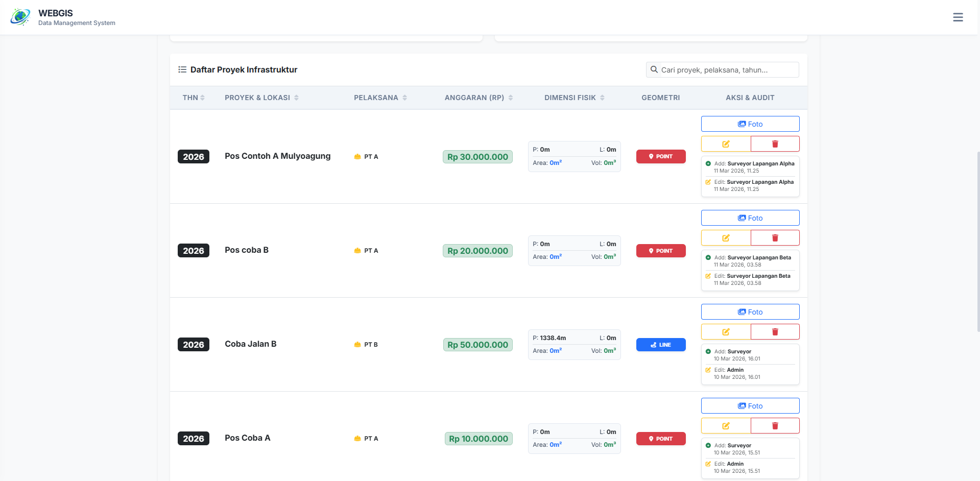This screenshot has width=980, height=481.
Task: Click the edit pencil for Pos coba B
Action: tap(726, 238)
